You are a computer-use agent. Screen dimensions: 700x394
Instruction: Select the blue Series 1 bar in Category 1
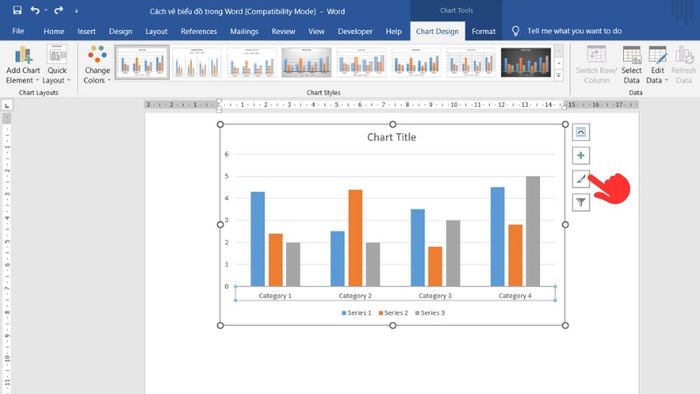258,239
